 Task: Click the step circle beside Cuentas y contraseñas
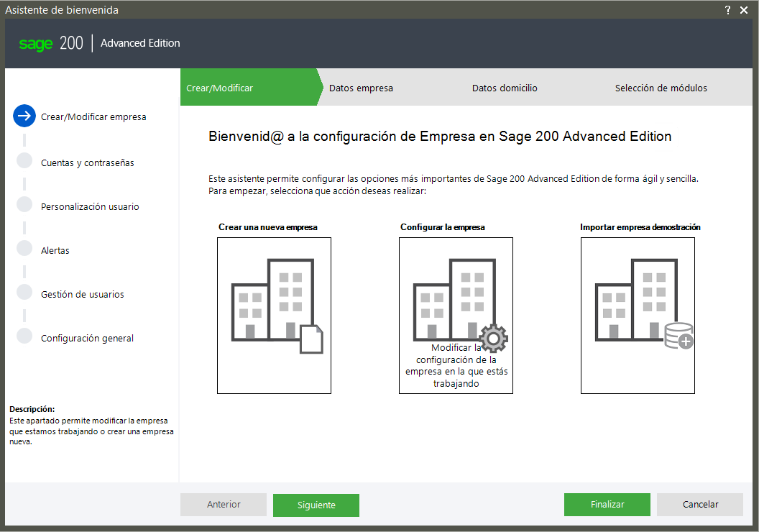(24, 161)
